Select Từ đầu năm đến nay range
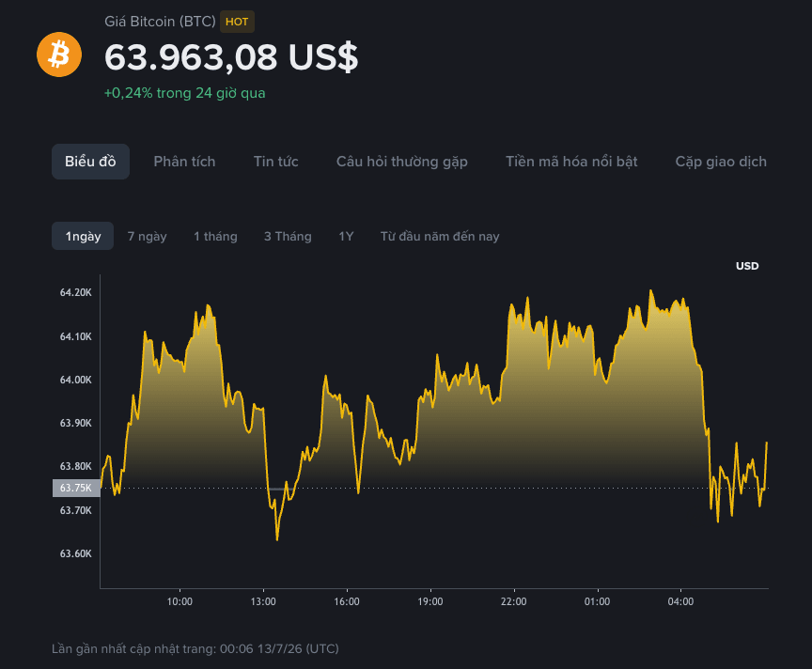The height and width of the screenshot is (669, 812). [440, 237]
